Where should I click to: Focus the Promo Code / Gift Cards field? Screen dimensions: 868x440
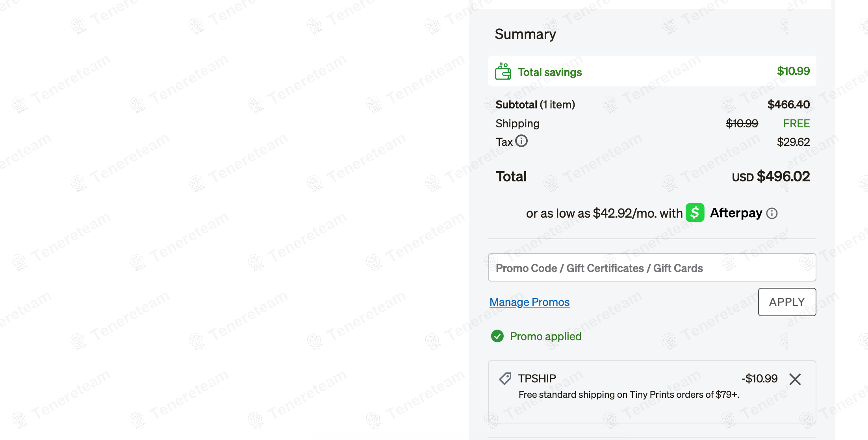click(x=652, y=268)
